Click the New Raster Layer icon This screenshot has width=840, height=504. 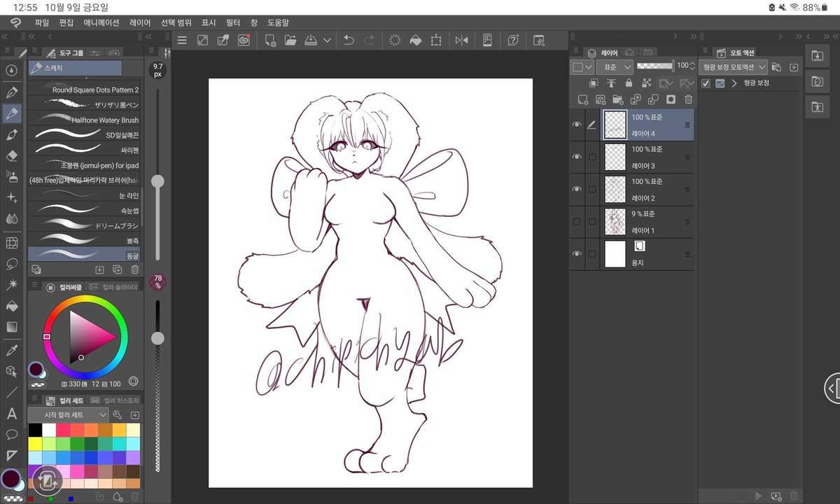(582, 100)
